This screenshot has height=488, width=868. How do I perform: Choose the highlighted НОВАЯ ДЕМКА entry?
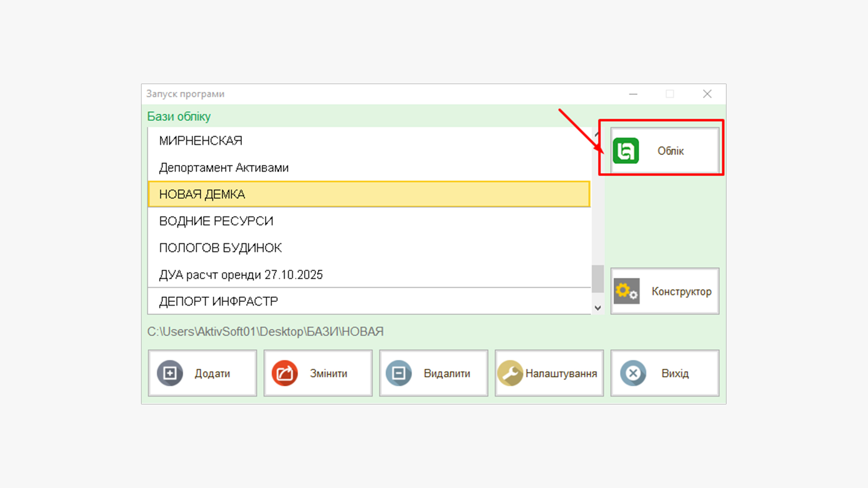(x=202, y=194)
